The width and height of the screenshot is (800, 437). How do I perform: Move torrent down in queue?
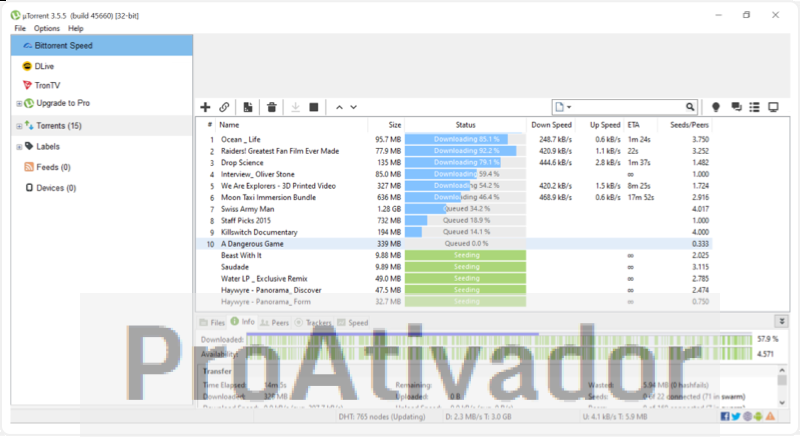coord(354,107)
